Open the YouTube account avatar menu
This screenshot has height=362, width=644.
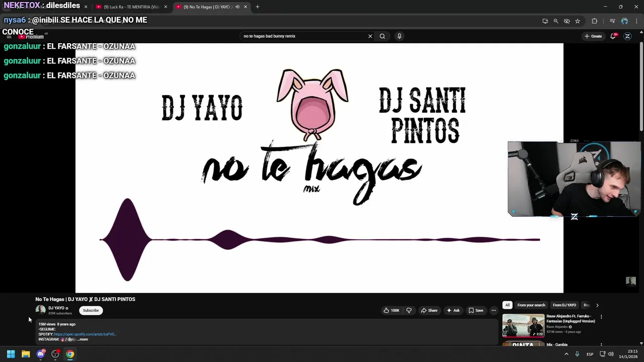[x=627, y=36]
